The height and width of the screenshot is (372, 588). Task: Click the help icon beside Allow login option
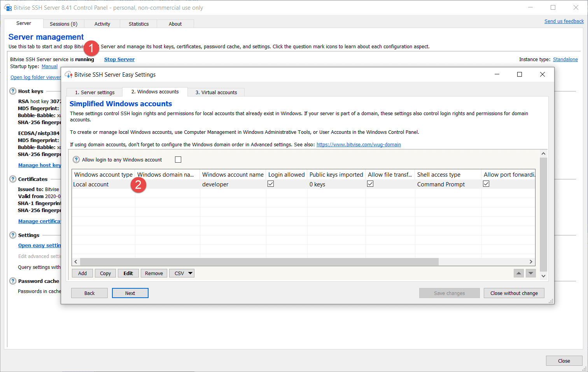point(77,160)
